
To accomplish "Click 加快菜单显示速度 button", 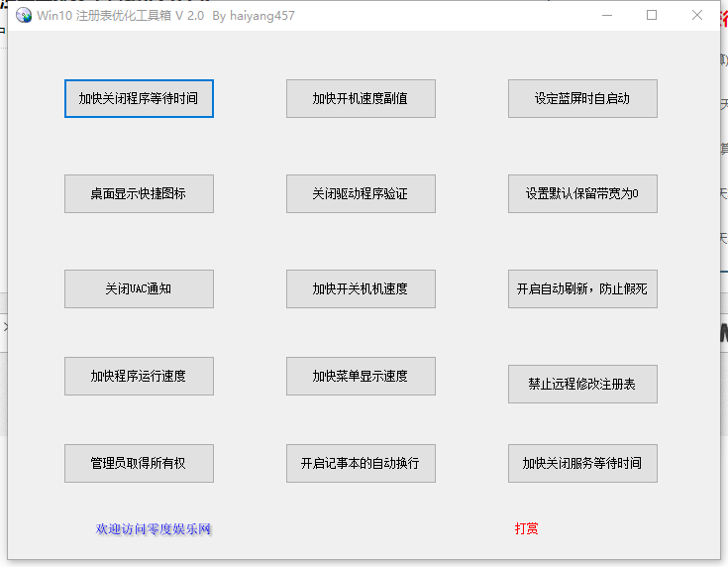I will [x=361, y=376].
